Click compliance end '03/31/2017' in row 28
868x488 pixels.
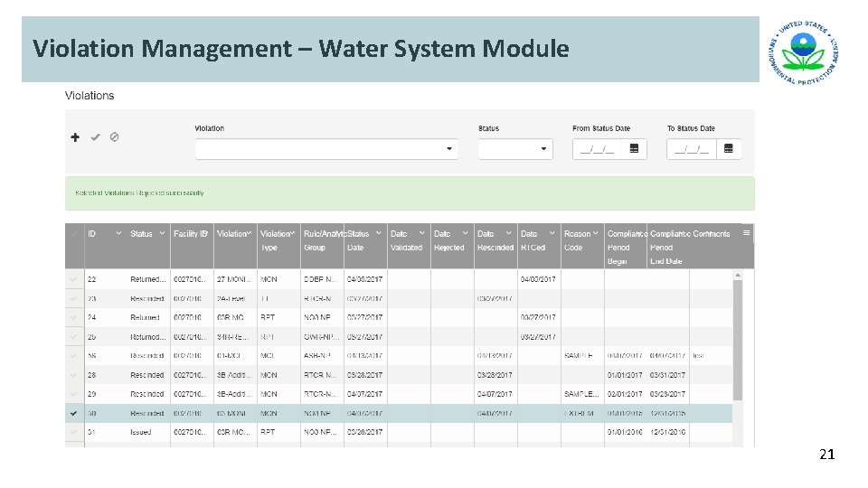(x=667, y=375)
